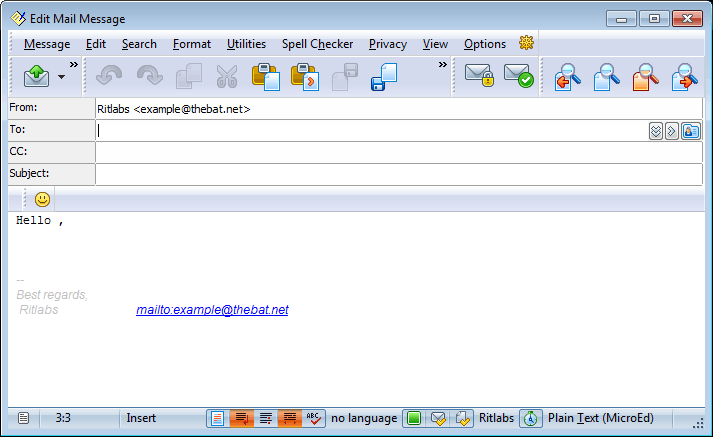Click the blue Save to file icon
The image size is (713, 437).
coord(384,77)
